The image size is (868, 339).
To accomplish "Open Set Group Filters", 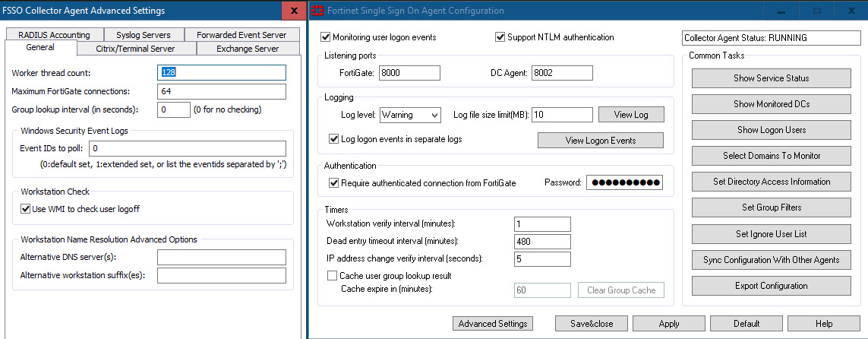I will (771, 208).
